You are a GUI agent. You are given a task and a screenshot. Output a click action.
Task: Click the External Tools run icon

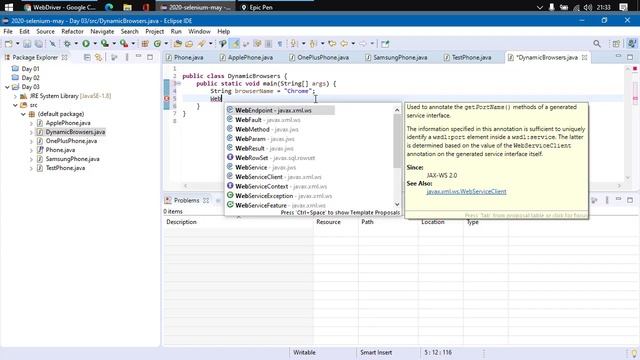pos(124,44)
